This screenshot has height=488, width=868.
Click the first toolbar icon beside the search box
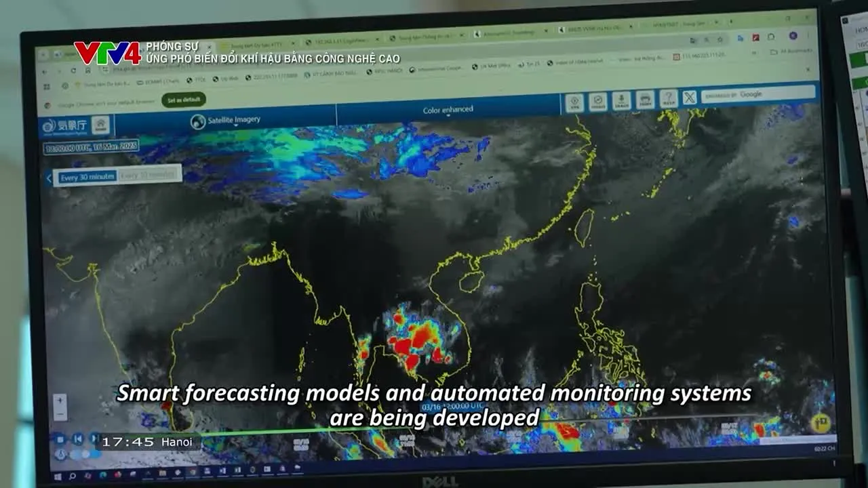pos(574,102)
